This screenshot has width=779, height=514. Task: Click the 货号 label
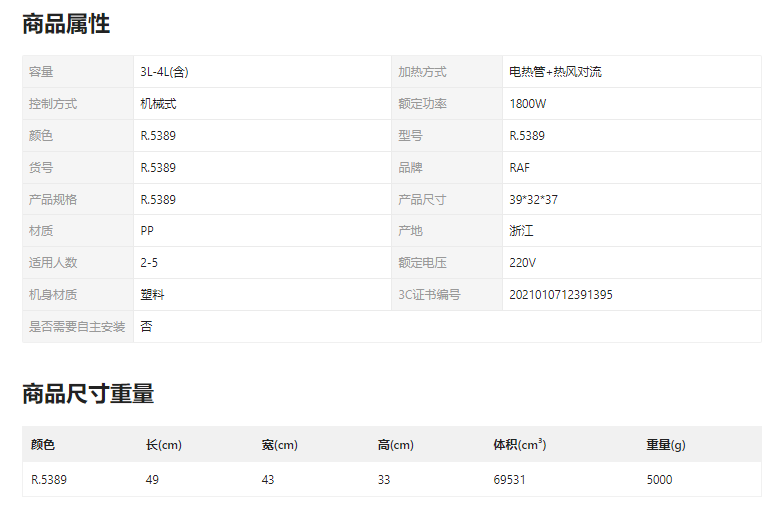click(x=41, y=167)
